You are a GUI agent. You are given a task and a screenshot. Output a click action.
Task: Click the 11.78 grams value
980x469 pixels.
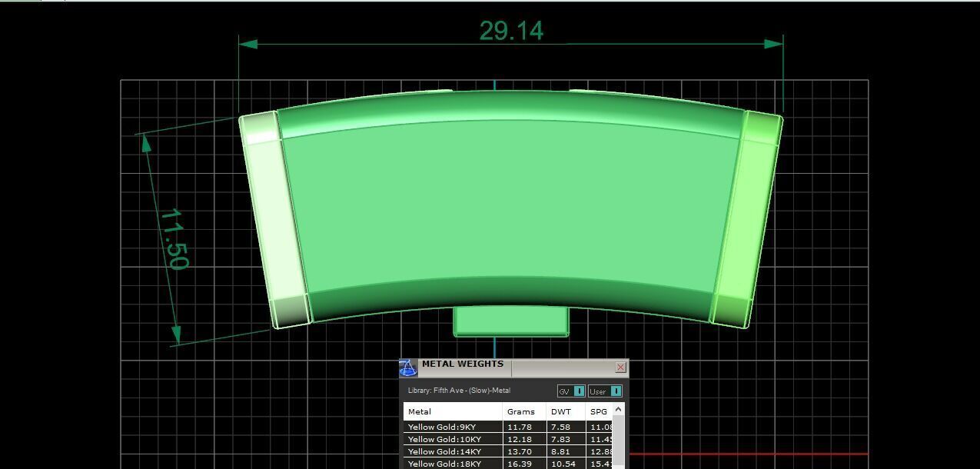click(520, 427)
